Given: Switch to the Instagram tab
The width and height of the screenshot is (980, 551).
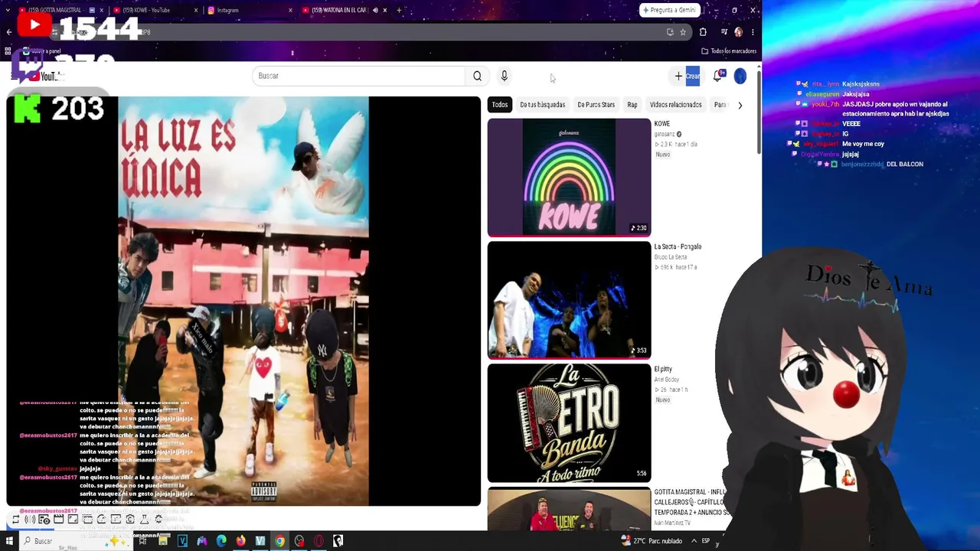Looking at the screenshot, I should (x=250, y=10).
